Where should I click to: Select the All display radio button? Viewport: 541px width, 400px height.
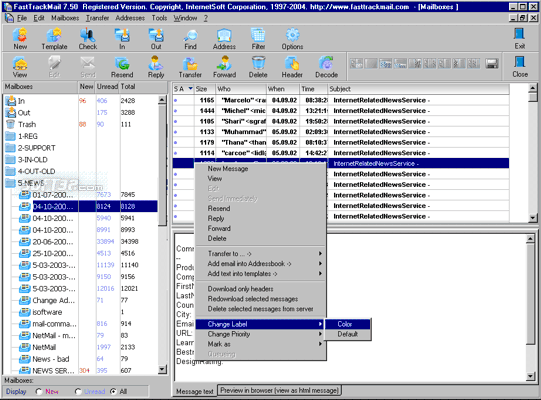[113, 391]
